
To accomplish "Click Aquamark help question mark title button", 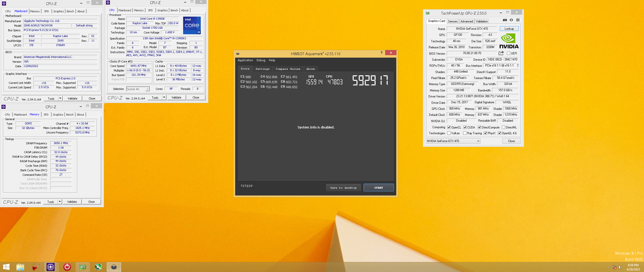I will (x=382, y=53).
